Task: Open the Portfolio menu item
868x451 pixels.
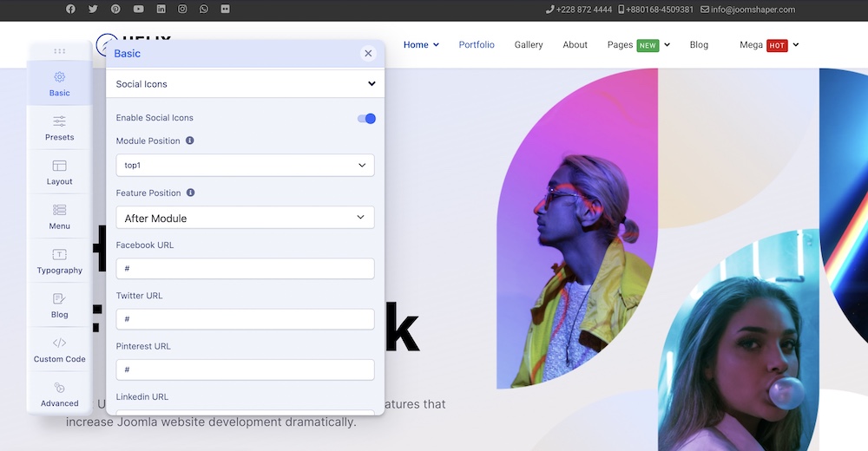Action: click(x=477, y=45)
